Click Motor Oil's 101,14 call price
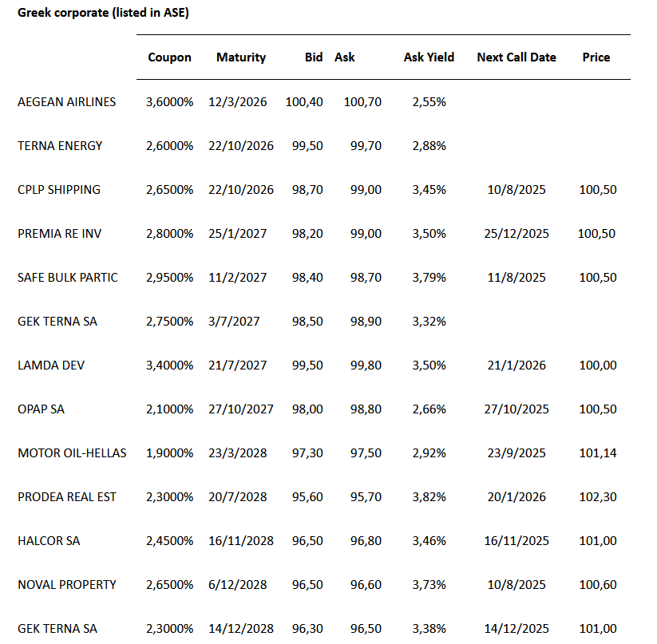The width and height of the screenshot is (657, 644). click(x=599, y=453)
